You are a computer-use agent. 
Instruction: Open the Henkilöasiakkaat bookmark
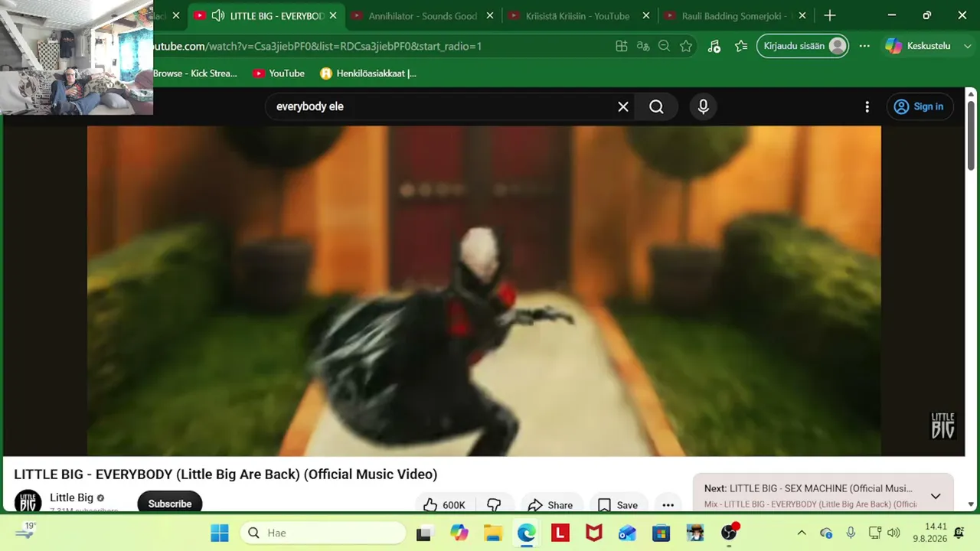pyautogui.click(x=368, y=73)
